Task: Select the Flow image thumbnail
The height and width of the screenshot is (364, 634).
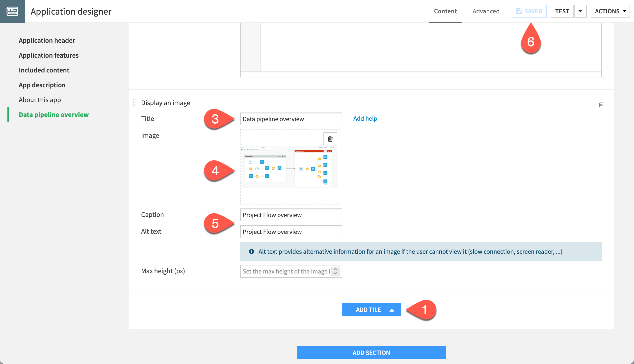Action: (289, 167)
